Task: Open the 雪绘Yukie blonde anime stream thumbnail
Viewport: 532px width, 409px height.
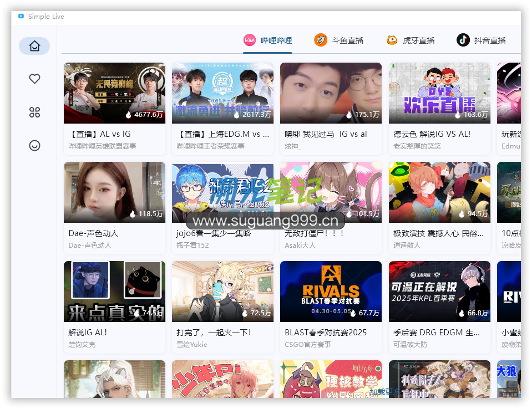Action: [x=222, y=292]
